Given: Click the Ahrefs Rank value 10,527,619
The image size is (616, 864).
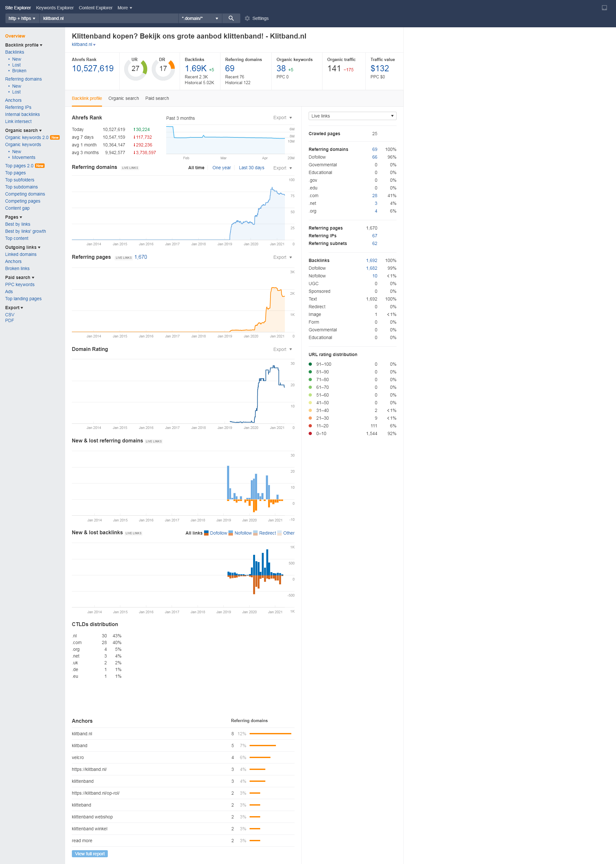Looking at the screenshot, I should pos(93,68).
